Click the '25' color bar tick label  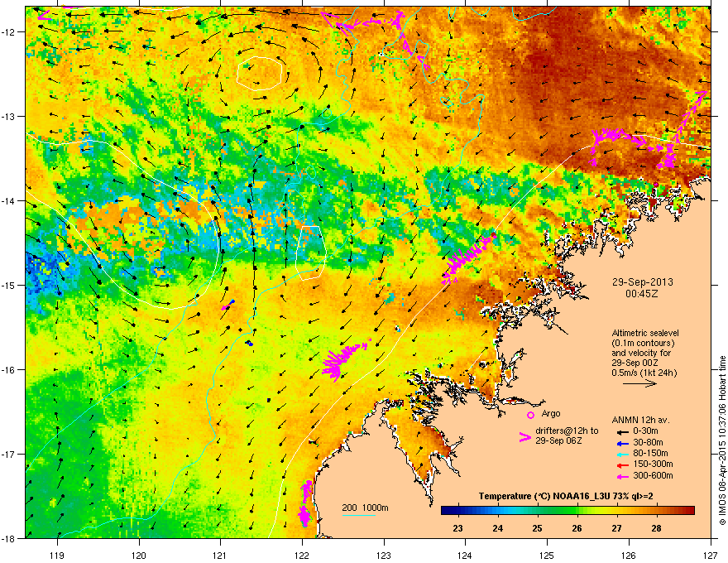tap(537, 528)
